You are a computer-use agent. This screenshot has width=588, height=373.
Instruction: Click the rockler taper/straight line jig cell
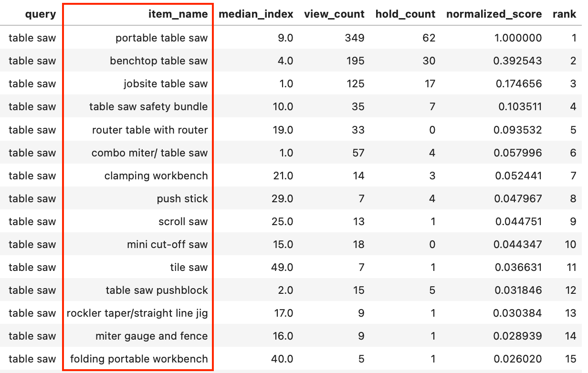(137, 313)
